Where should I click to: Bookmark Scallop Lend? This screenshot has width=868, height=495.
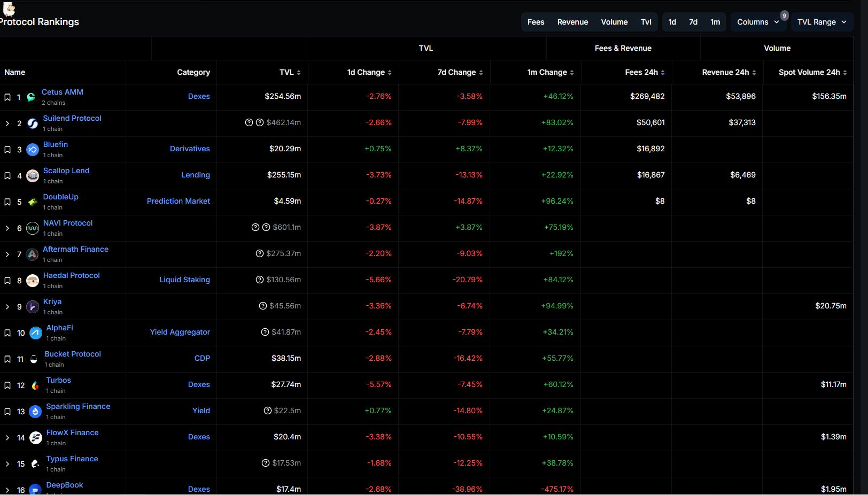pyautogui.click(x=7, y=175)
